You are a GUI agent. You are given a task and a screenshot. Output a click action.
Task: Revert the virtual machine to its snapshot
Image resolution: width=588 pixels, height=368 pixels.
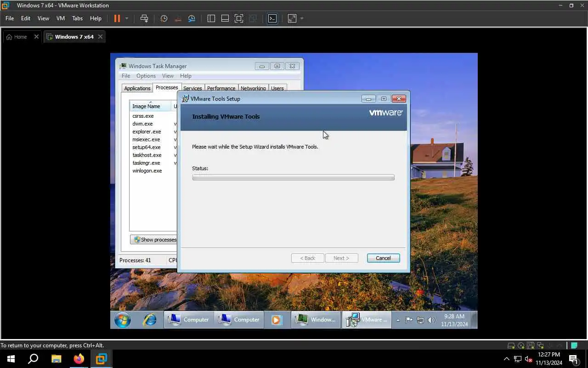point(178,18)
